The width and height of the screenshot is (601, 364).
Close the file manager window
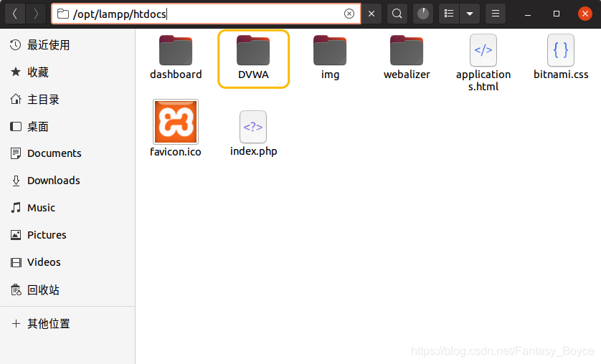pos(585,14)
